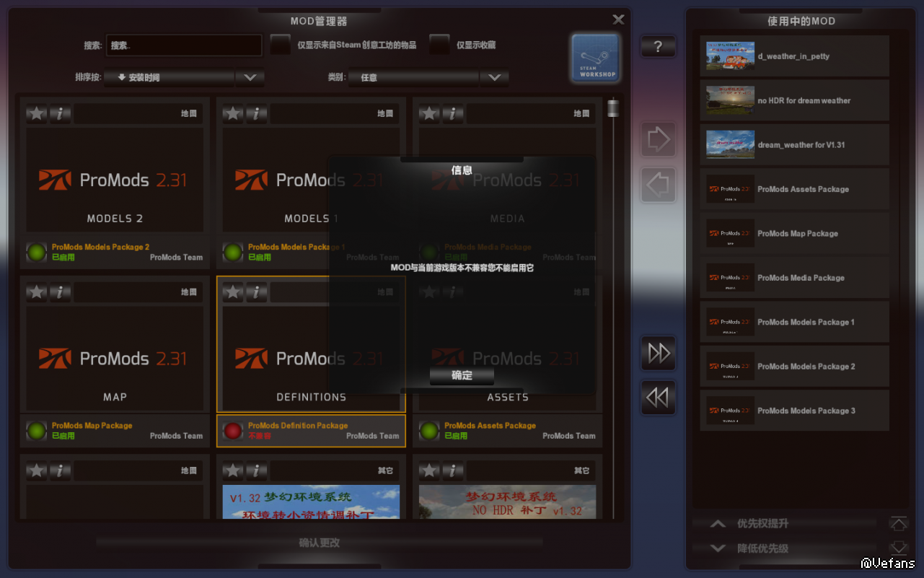Click the ProMods Assets Package name in grid
The height and width of the screenshot is (578, 924).
490,426
